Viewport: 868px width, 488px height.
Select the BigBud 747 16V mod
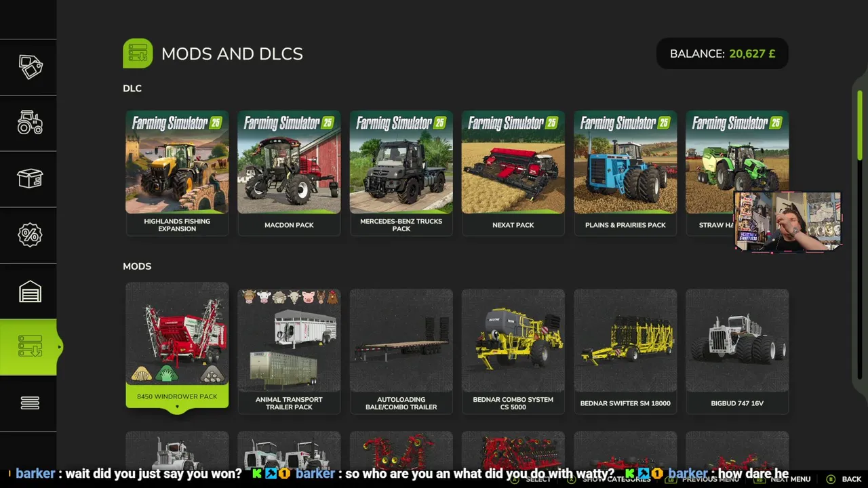coord(737,351)
